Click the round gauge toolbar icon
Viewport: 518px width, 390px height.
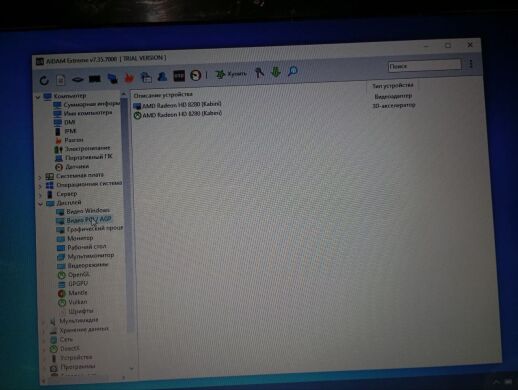pyautogui.click(x=196, y=75)
